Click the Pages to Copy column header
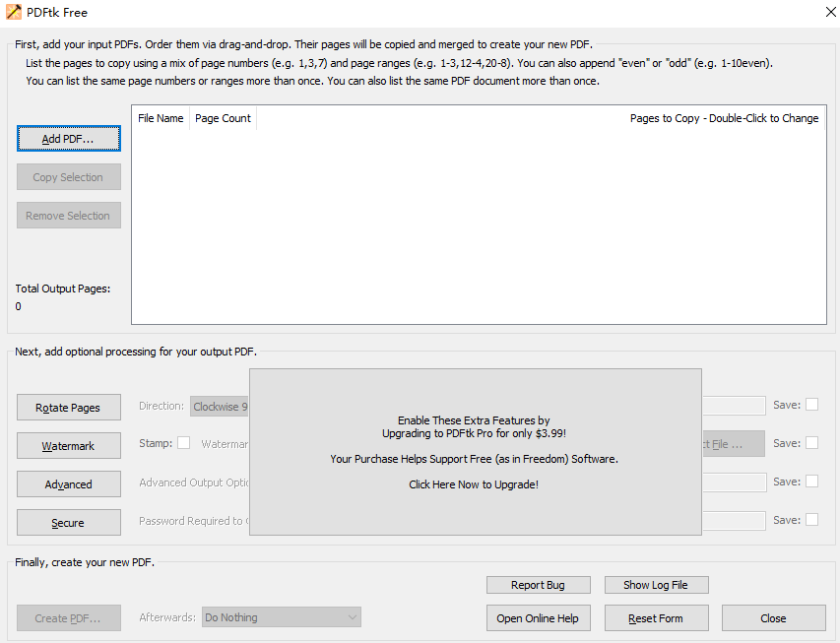This screenshot has width=840, height=643. [x=724, y=118]
